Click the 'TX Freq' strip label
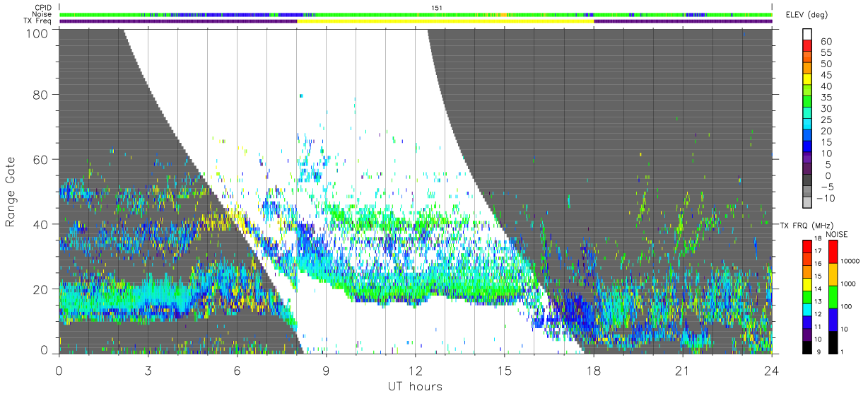This screenshot has width=868, height=401. 38,21
